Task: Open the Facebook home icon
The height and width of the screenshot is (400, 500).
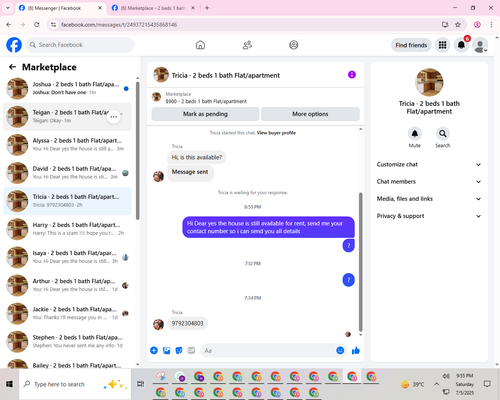Action: [200, 45]
